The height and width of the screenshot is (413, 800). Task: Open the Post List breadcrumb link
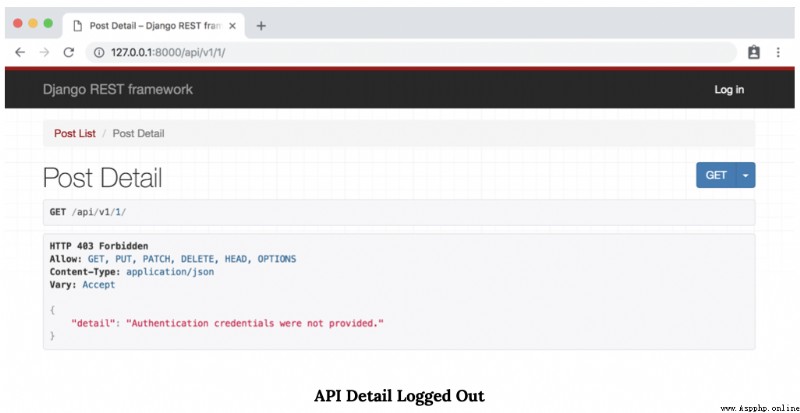pyautogui.click(x=75, y=134)
